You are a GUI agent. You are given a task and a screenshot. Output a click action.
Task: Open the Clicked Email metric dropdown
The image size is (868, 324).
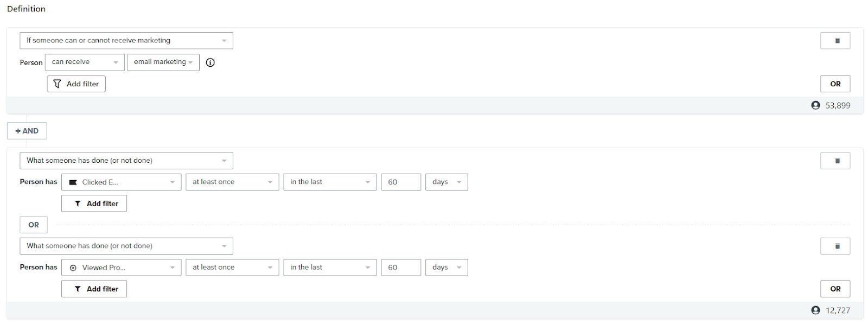coord(121,182)
